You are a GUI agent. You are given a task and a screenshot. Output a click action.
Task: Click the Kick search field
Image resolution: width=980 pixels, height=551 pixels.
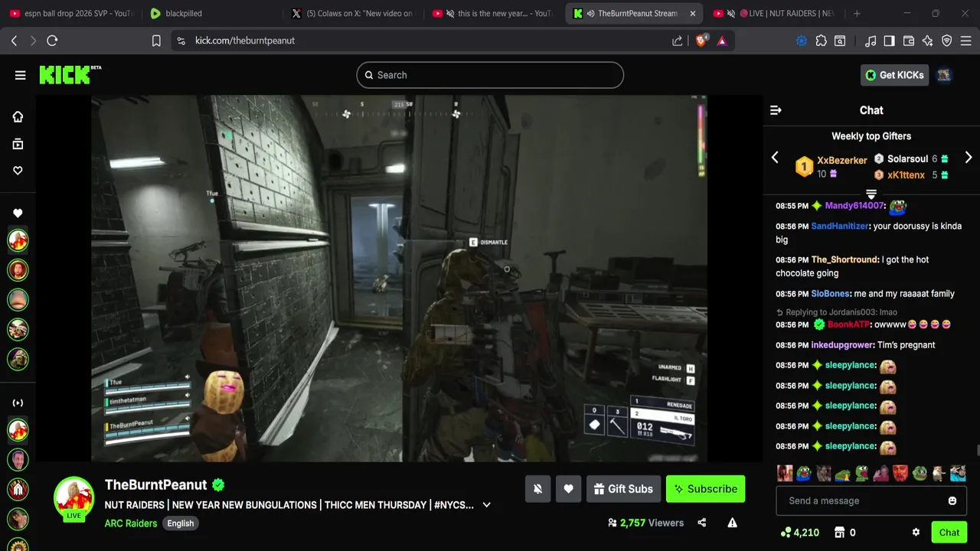[x=490, y=75]
